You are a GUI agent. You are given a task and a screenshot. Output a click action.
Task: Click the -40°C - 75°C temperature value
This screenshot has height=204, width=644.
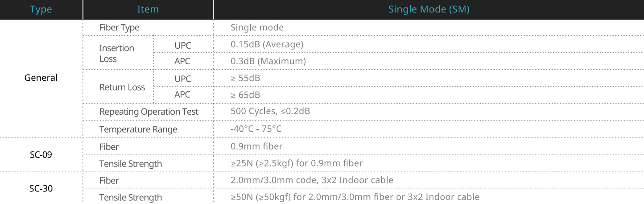click(256, 129)
